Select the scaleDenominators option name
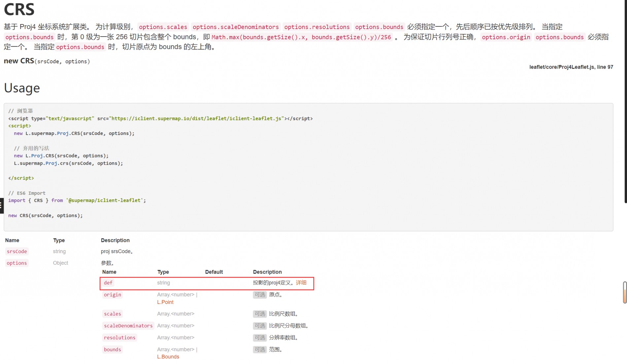Screen dimensions: 627x364 click(128, 326)
